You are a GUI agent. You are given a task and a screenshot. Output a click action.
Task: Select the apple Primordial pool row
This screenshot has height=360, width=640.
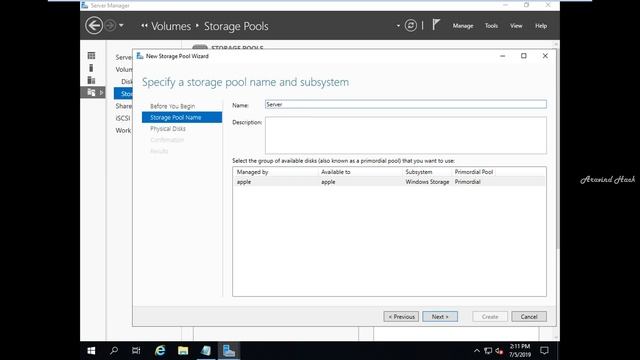click(389, 182)
